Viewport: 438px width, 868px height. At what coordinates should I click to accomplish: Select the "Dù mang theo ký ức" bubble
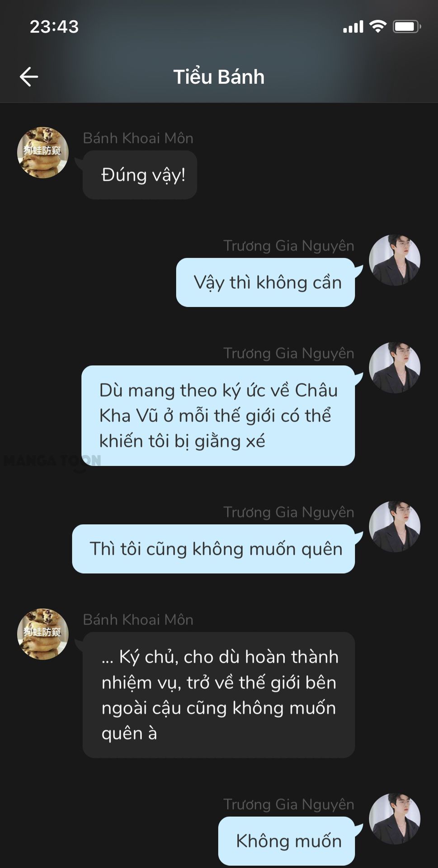pyautogui.click(x=218, y=415)
